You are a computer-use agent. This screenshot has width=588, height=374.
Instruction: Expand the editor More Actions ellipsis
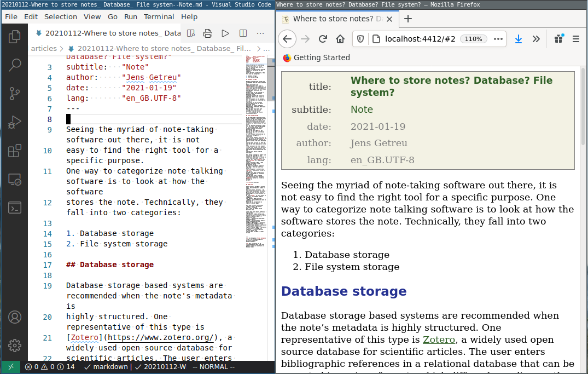261,33
